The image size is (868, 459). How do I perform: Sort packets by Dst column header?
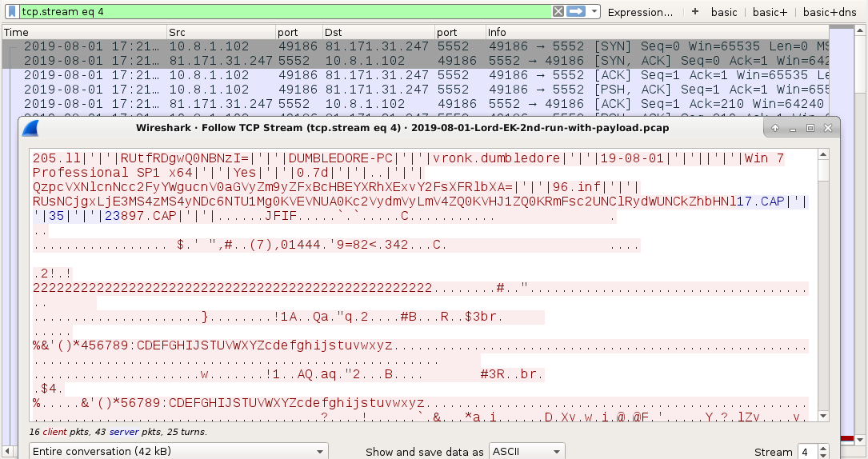click(x=378, y=32)
